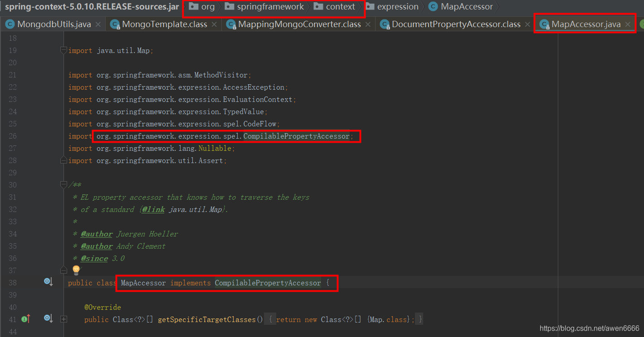Click the MapAccessor.java tab file icon
This screenshot has height=337, width=644.
(544, 24)
